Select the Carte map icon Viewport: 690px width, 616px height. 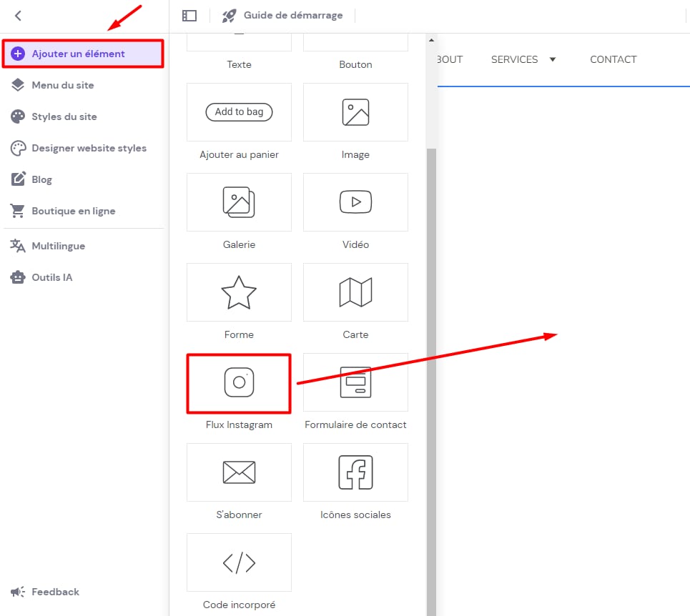pyautogui.click(x=355, y=292)
